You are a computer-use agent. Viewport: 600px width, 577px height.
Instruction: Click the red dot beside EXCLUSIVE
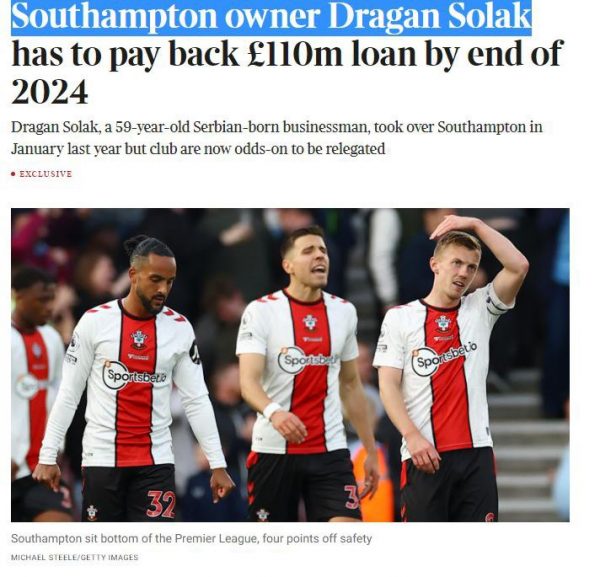[13, 174]
